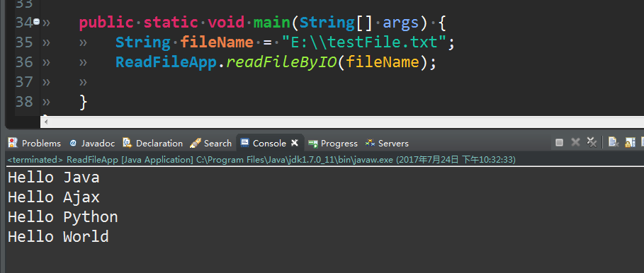This screenshot has height=273, width=644.
Task: Click the Search flashlight icon
Action: [195, 143]
